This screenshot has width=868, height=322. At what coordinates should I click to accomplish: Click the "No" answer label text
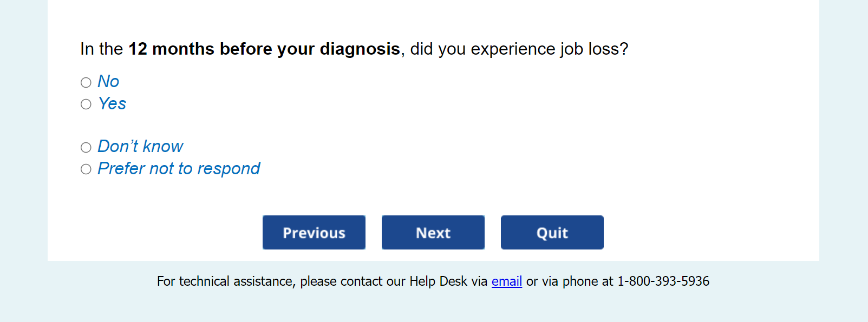pos(108,82)
